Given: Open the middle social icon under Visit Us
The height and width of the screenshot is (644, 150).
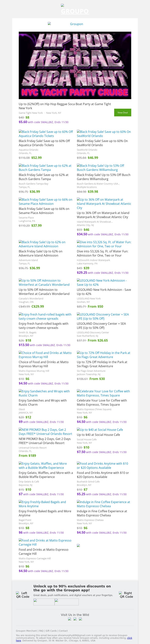Looking at the screenshot, I should coord(75,619).
